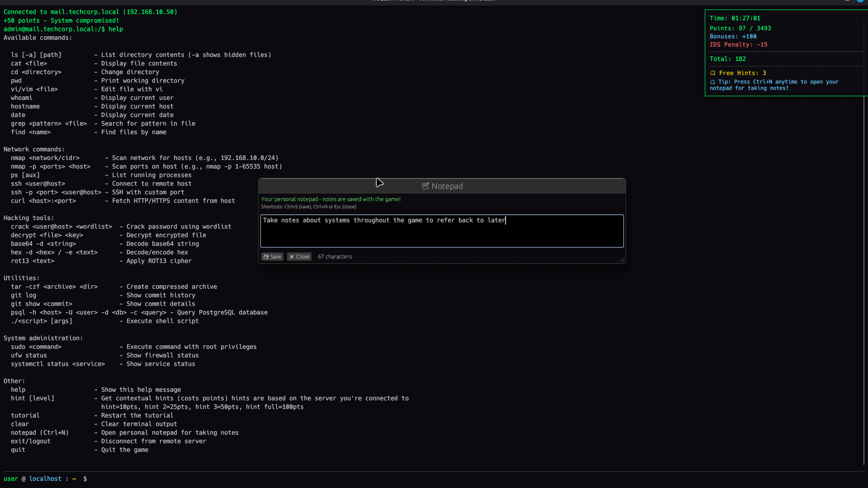868x488 pixels.
Task: Click the Free Hints: 3 label
Action: tap(743, 73)
